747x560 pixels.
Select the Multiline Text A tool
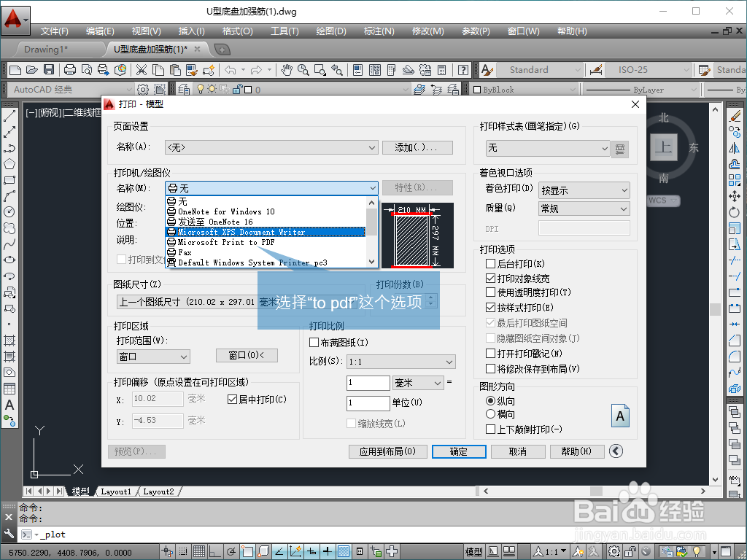(9, 405)
